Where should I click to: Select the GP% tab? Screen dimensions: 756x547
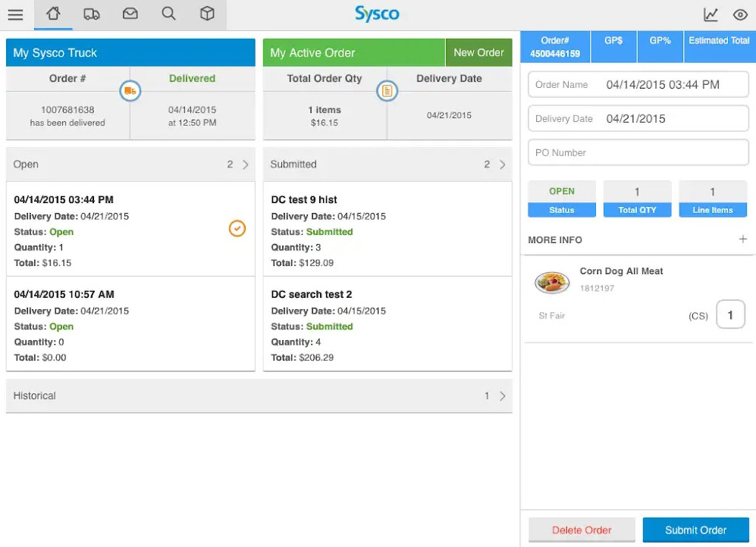(660, 47)
